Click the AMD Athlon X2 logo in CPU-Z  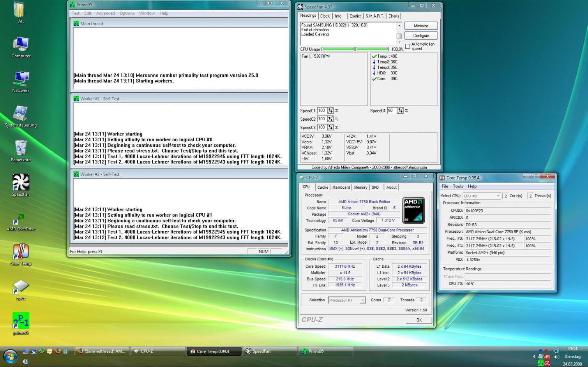(x=413, y=211)
